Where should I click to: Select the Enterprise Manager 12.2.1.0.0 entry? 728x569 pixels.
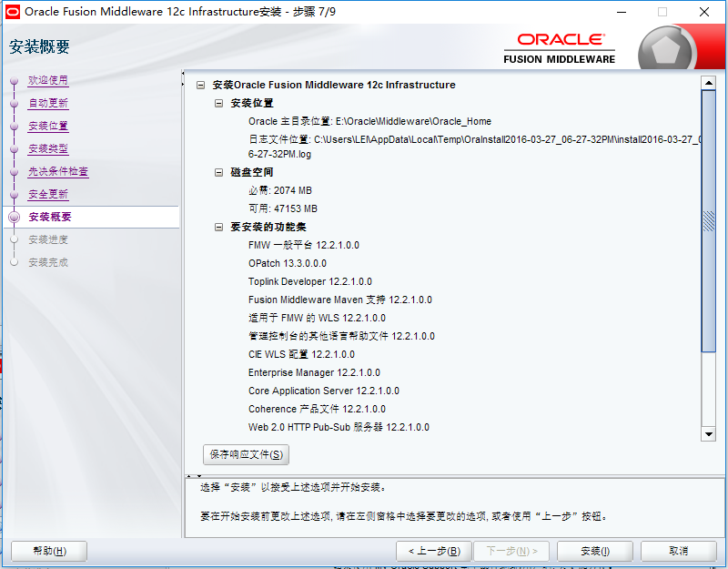click(x=314, y=371)
